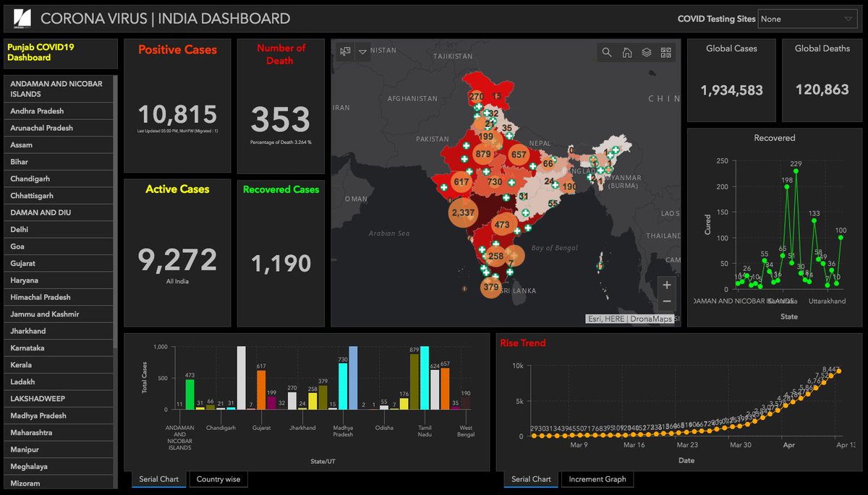Viewport: 868px width, 495px height.
Task: Zoom out on the map
Action: point(667,302)
